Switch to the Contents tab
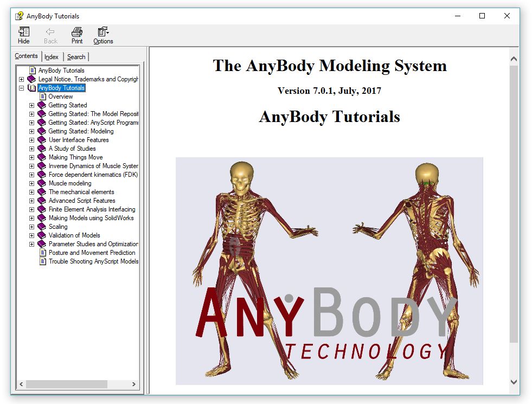 tap(26, 56)
